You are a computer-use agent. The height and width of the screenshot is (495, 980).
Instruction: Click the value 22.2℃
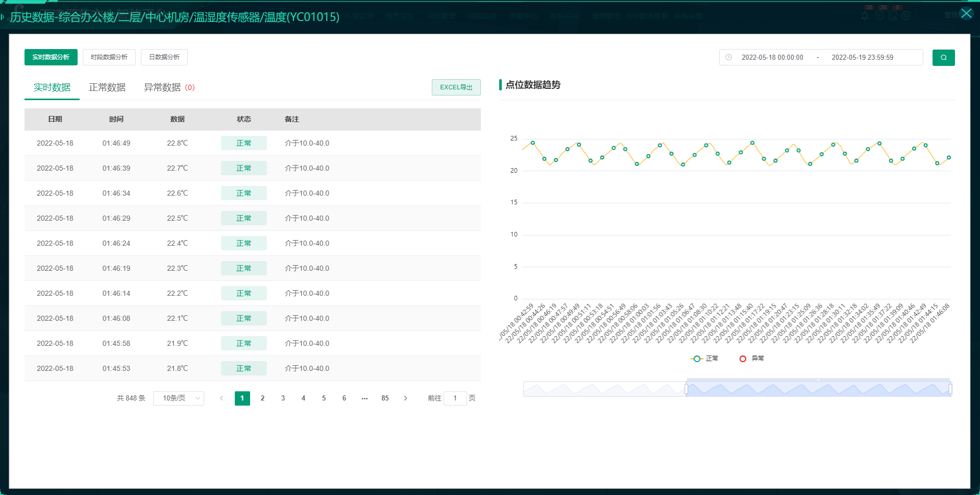tap(178, 293)
